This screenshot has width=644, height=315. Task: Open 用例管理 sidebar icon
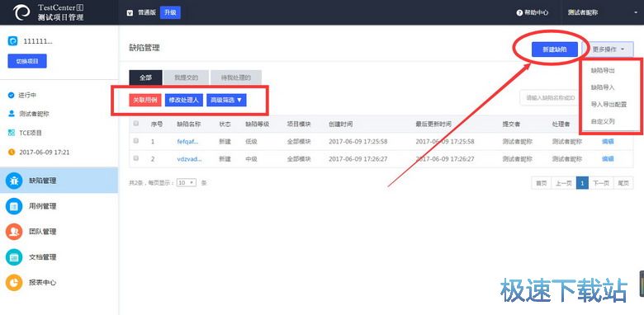click(14, 206)
